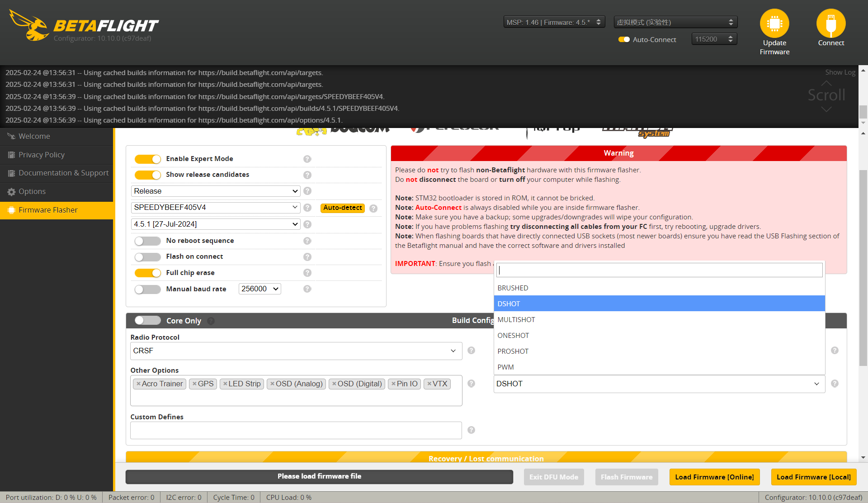Open help icon next to Auto-detect button
Screen dimensions: 868x503
[373, 209]
